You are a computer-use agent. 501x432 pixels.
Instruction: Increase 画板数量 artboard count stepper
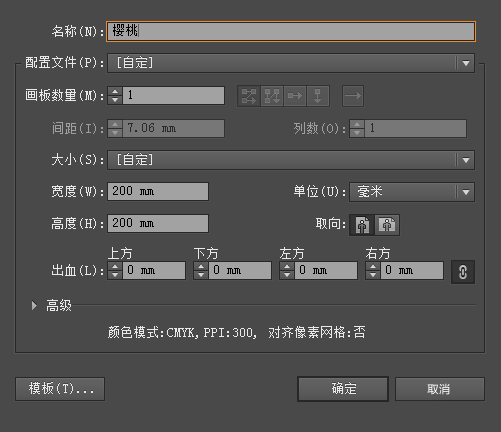coord(115,91)
